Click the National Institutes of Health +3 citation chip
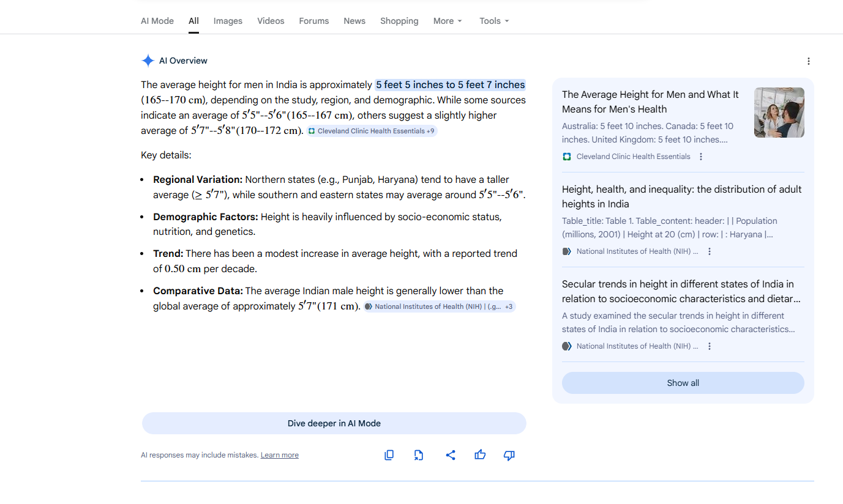 [x=440, y=306]
